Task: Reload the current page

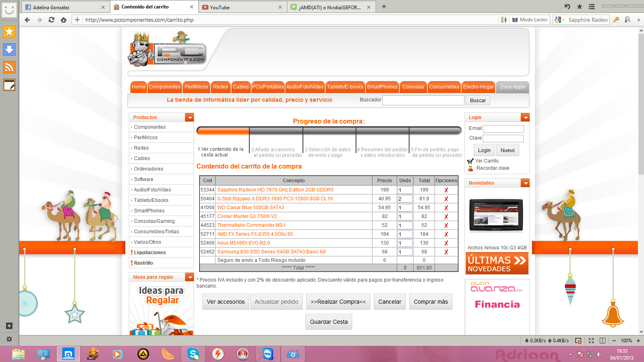Action: 52,20
